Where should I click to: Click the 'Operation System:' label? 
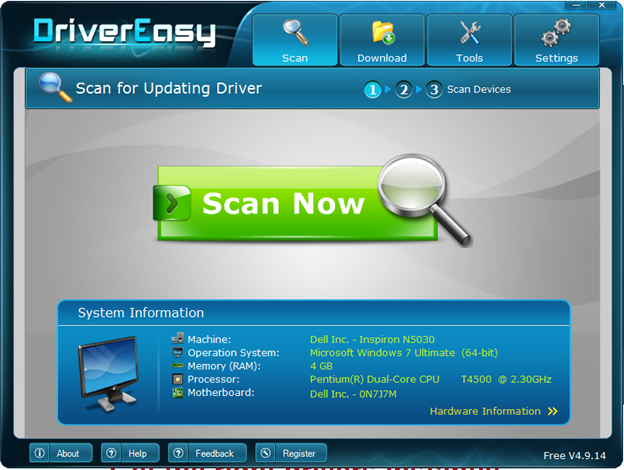pyautogui.click(x=233, y=353)
